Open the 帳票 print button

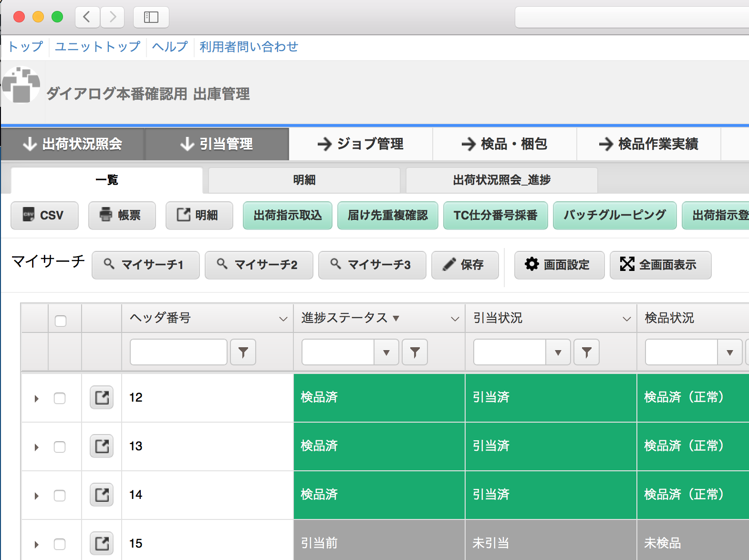pyautogui.click(x=122, y=216)
